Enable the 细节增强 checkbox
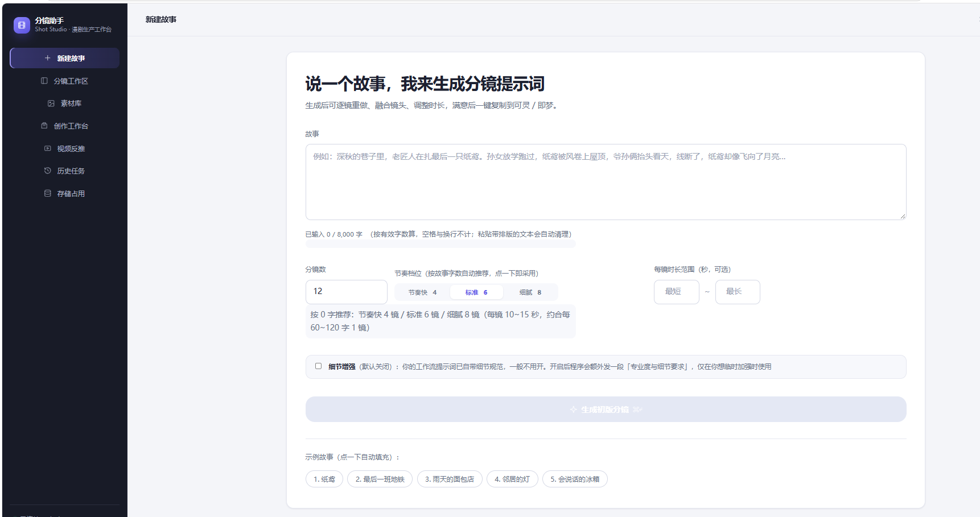 (318, 366)
